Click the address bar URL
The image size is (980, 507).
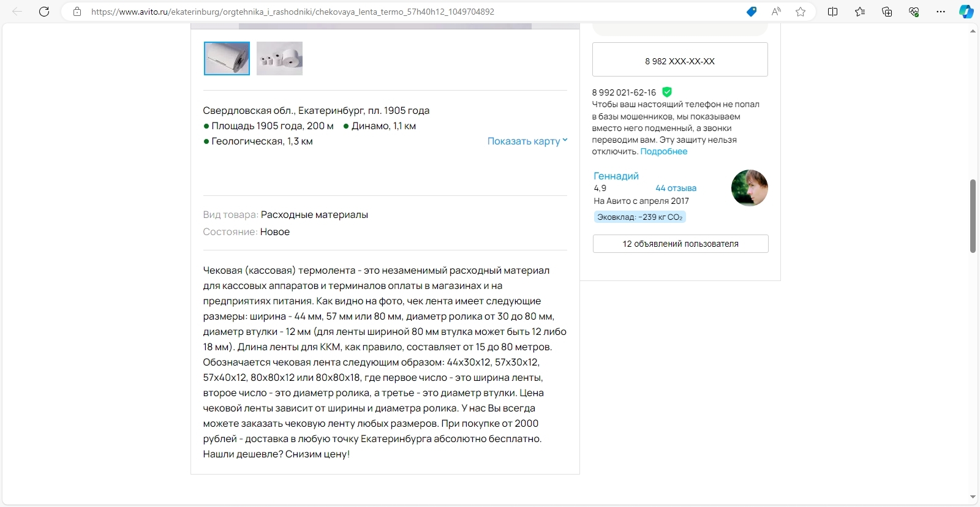pyautogui.click(x=293, y=12)
